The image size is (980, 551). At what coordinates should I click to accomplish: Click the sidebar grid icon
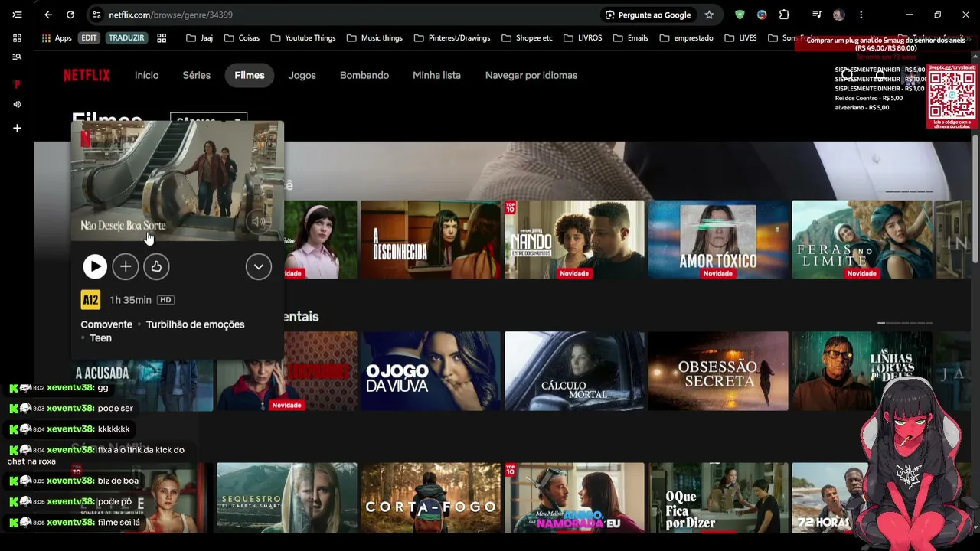click(17, 37)
